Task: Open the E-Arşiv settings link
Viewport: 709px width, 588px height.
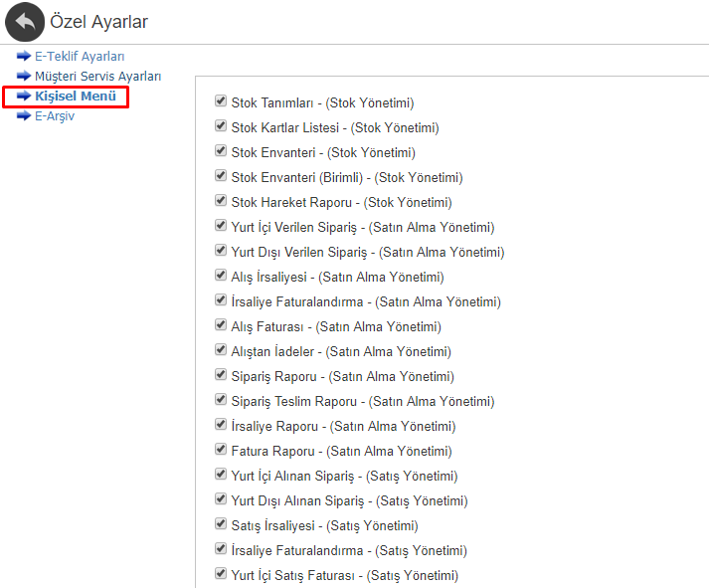Action: click(x=55, y=115)
